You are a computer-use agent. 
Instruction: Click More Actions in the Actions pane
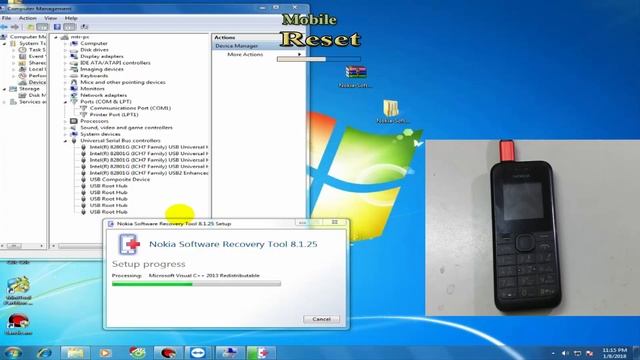245,54
